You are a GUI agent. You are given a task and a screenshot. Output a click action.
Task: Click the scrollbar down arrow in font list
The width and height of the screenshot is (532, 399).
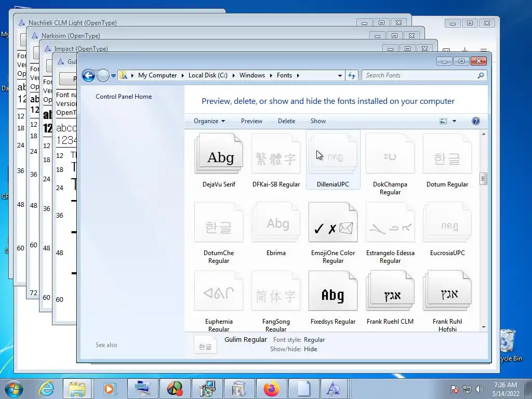(484, 327)
